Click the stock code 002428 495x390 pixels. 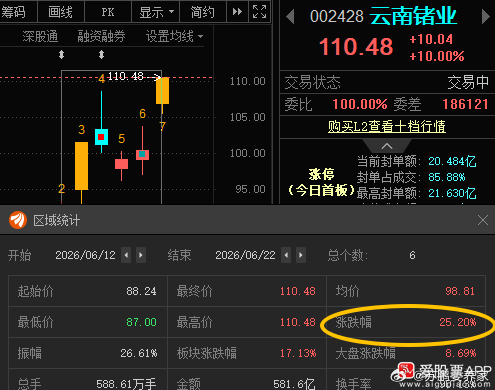336,16
